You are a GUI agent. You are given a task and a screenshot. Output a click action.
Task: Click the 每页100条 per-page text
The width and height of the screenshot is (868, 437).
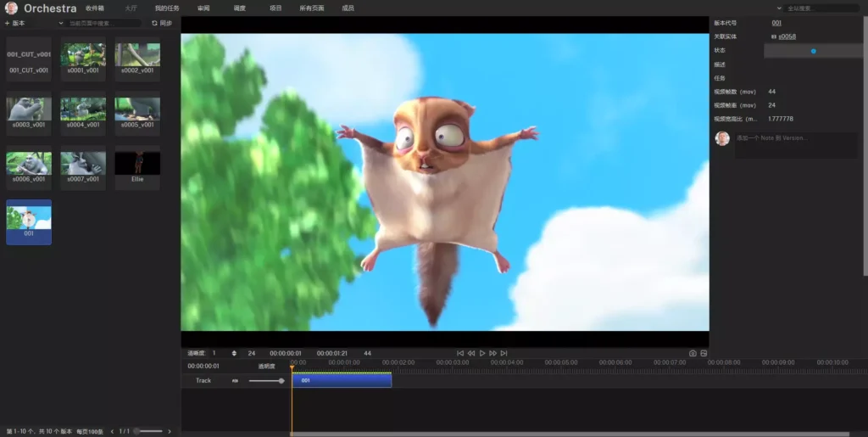pos(90,431)
